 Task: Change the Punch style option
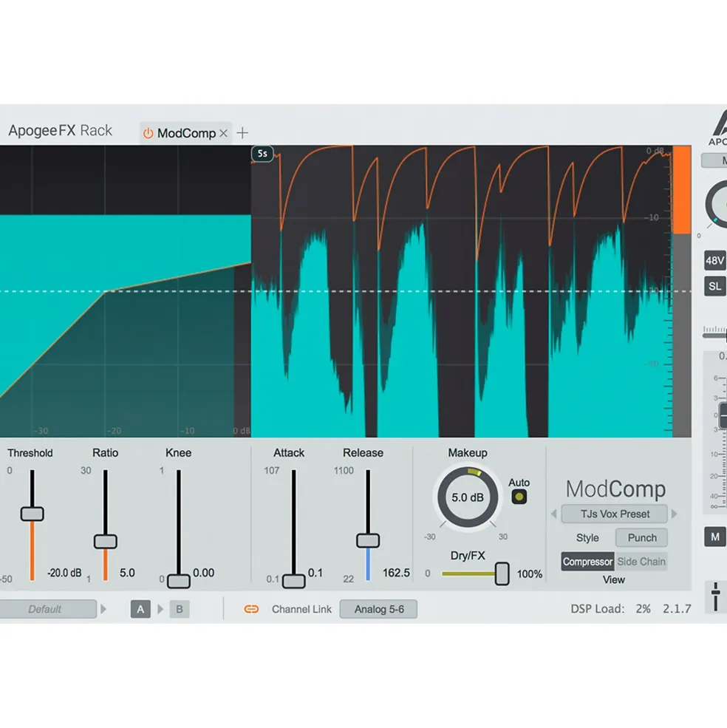(641, 537)
